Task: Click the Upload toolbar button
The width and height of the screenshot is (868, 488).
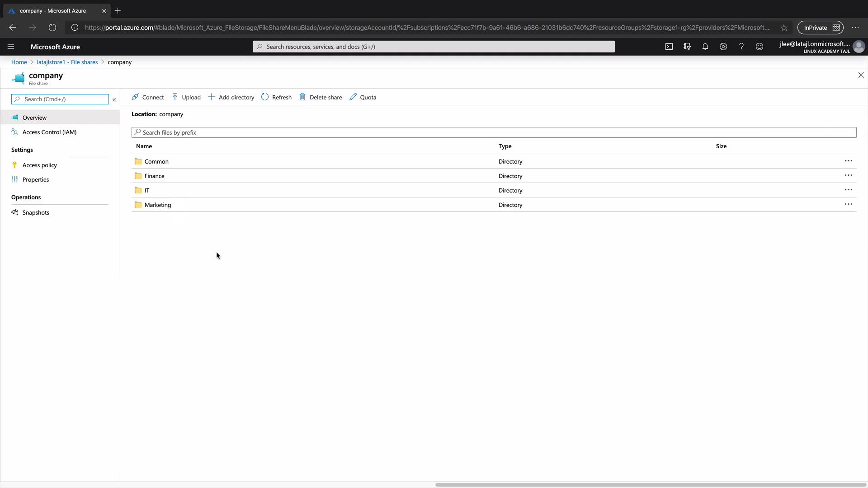Action: [186, 97]
